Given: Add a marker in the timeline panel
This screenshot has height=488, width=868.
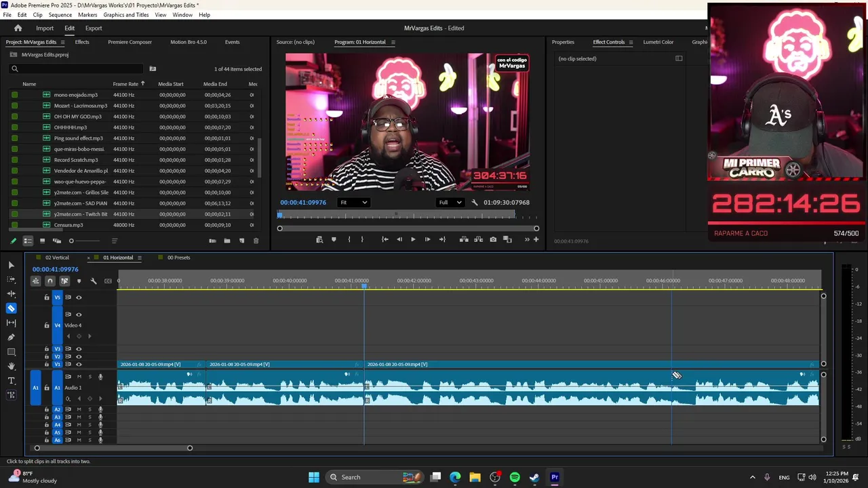Looking at the screenshot, I should pos(79,281).
